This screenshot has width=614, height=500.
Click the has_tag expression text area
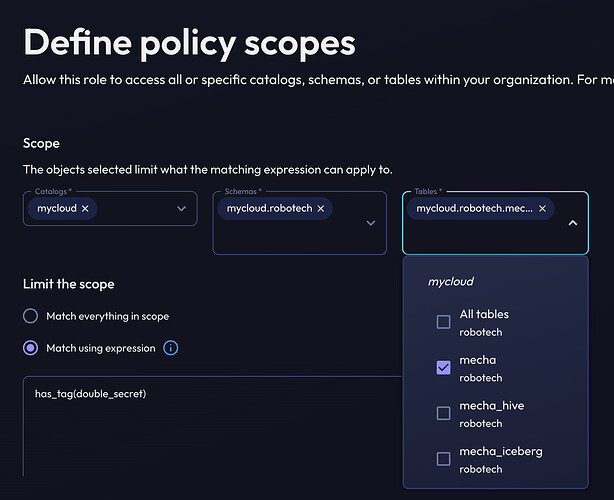[200, 420]
